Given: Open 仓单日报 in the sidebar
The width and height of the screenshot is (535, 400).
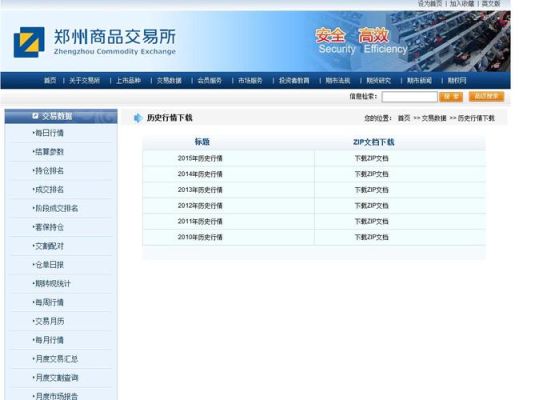Looking at the screenshot, I should click(x=49, y=265).
